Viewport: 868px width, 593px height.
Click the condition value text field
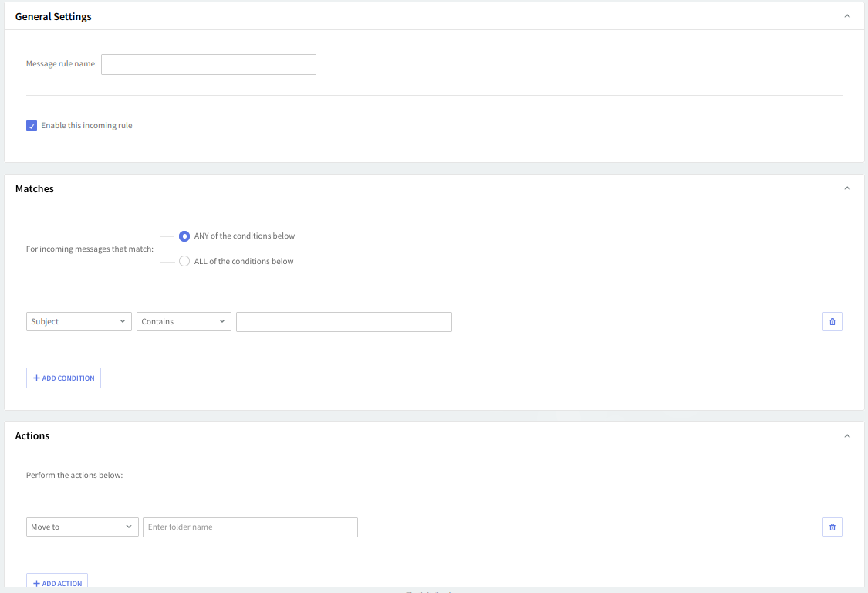343,321
